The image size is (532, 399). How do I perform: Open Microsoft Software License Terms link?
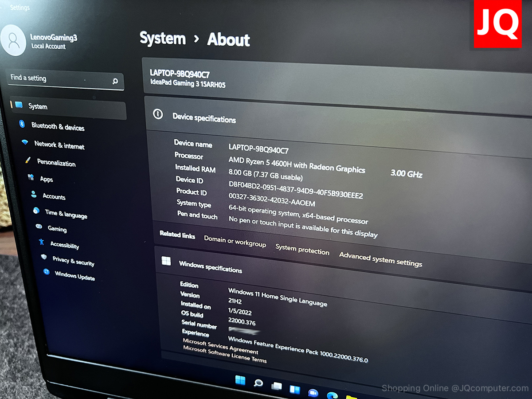(225, 354)
